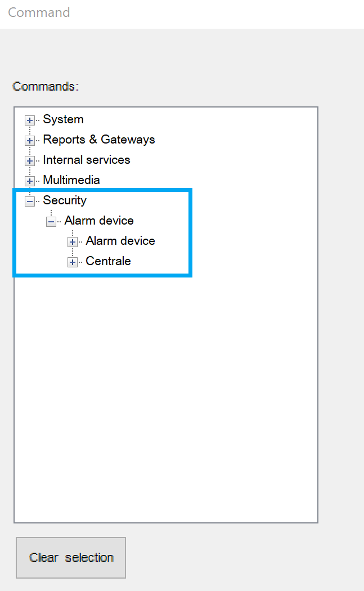Viewport: 364px width, 591px height.
Task: Expand the innermost nested Alarm device node
Action: [73, 241]
